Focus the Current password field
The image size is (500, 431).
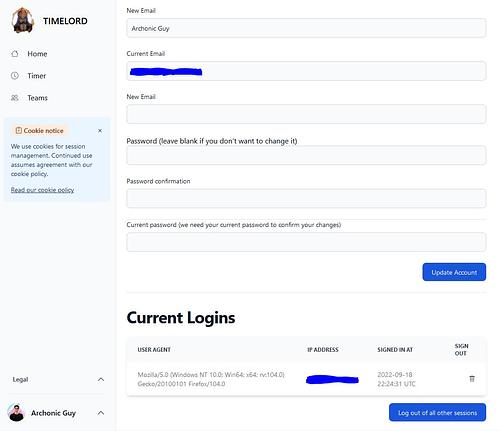point(306,242)
